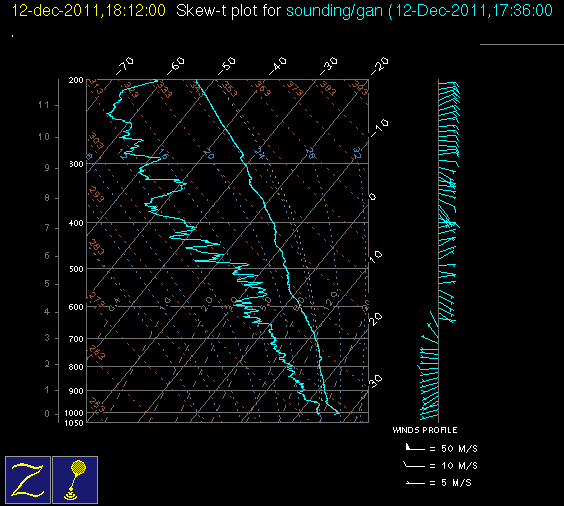Click the '-40' temperature axis label

278,66
